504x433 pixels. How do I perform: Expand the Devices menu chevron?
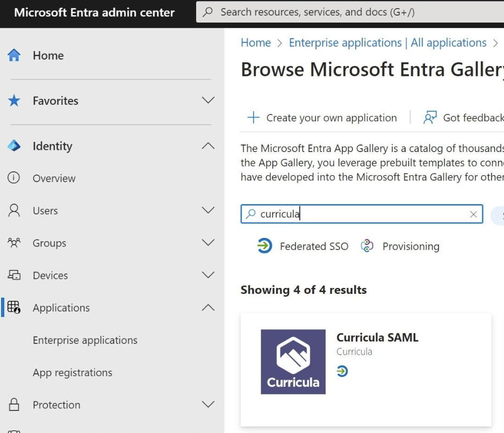point(208,275)
